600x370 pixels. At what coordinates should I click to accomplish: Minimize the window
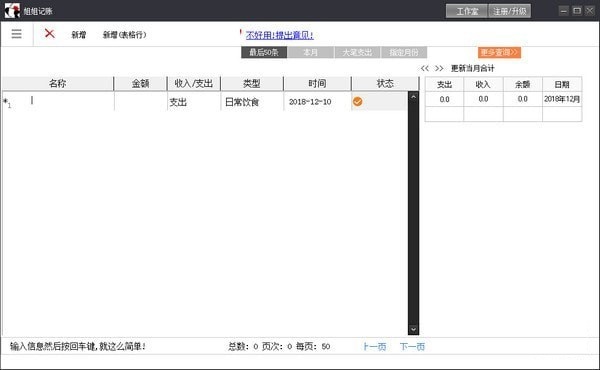pos(564,11)
